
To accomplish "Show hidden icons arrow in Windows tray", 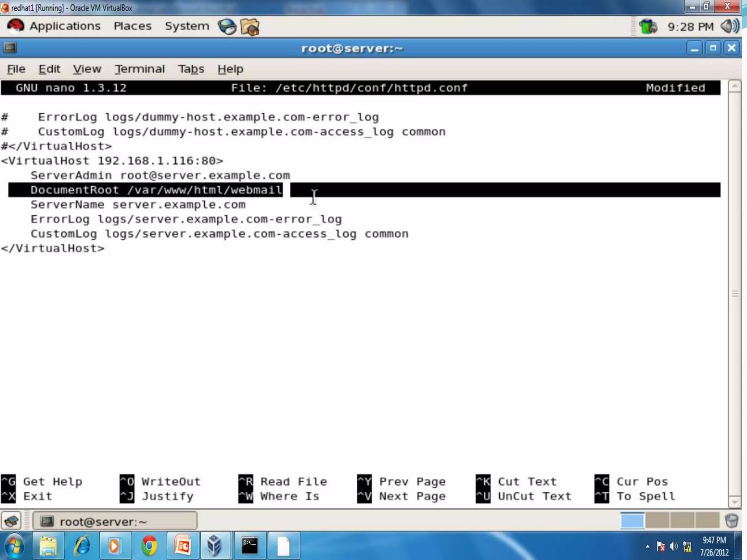I will (x=647, y=546).
